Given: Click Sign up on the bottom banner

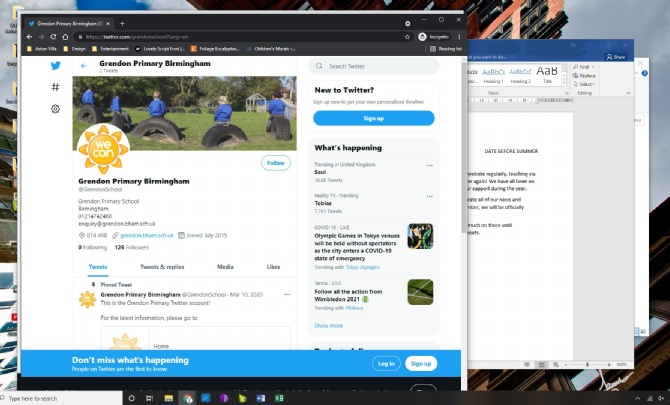Looking at the screenshot, I should tap(421, 364).
